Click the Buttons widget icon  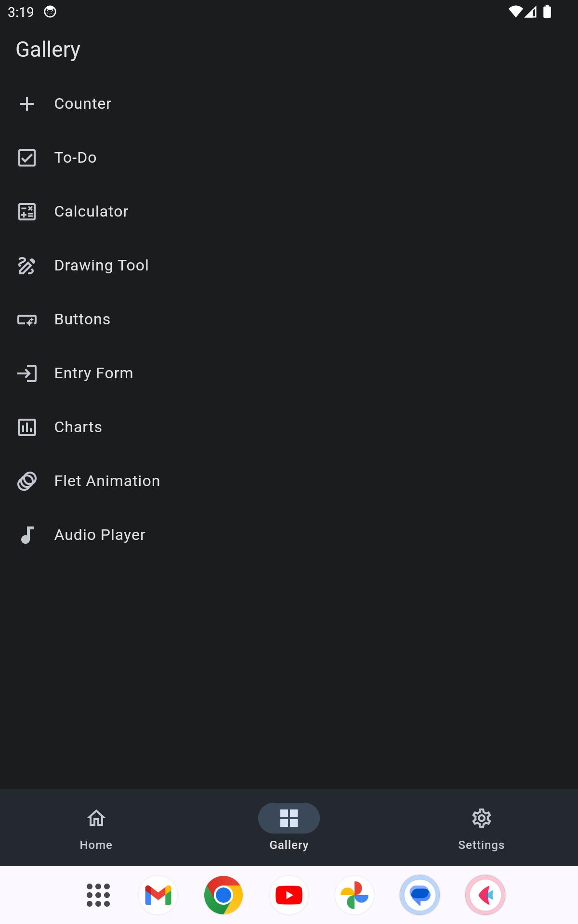27,320
